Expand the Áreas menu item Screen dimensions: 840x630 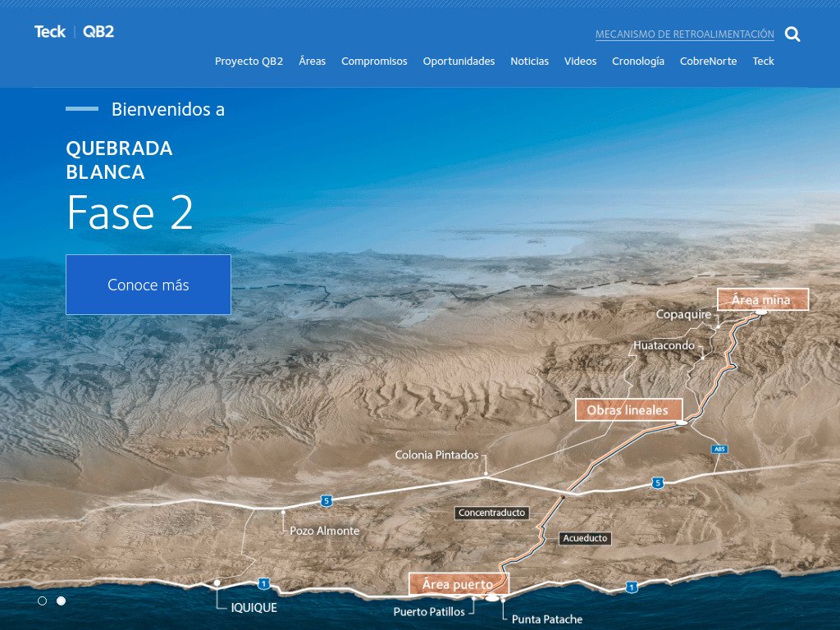tap(312, 62)
